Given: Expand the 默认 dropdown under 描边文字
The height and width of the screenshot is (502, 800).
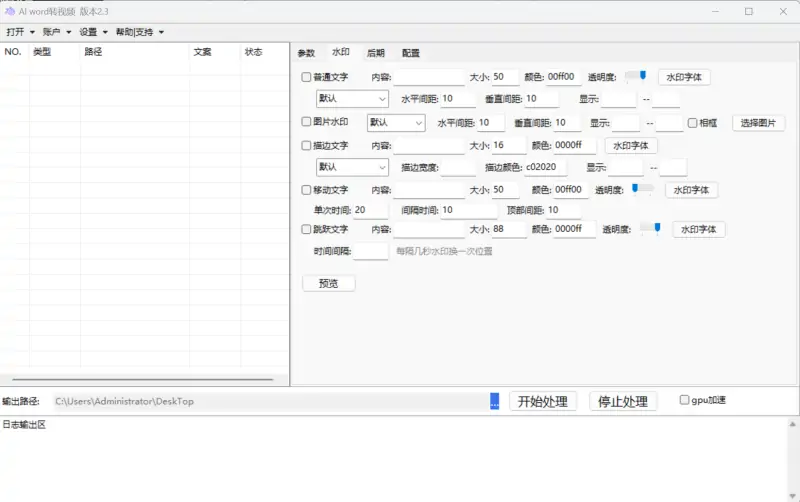Looking at the screenshot, I should (x=352, y=167).
